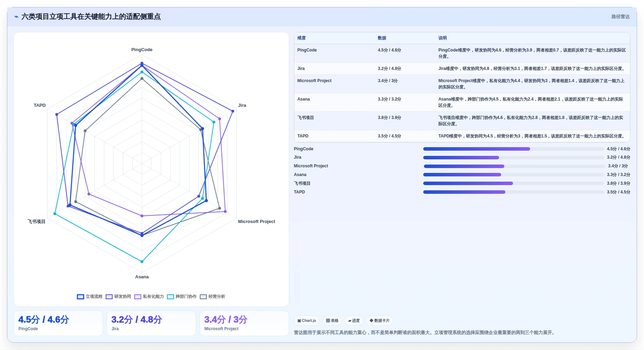Click the 维度 column header
The height and width of the screenshot is (350, 644).
click(x=302, y=38)
